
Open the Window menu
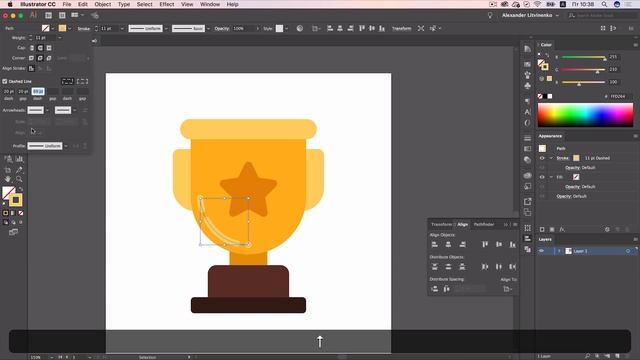210,4
